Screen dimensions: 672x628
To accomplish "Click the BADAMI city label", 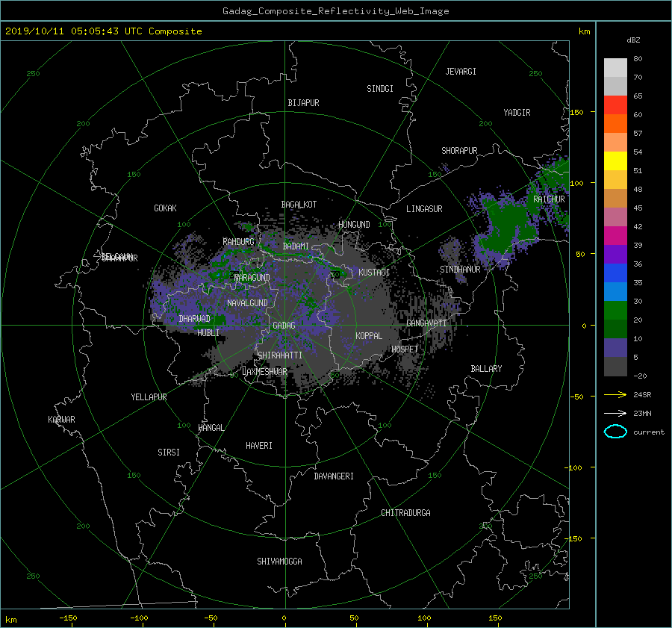I will click(296, 246).
